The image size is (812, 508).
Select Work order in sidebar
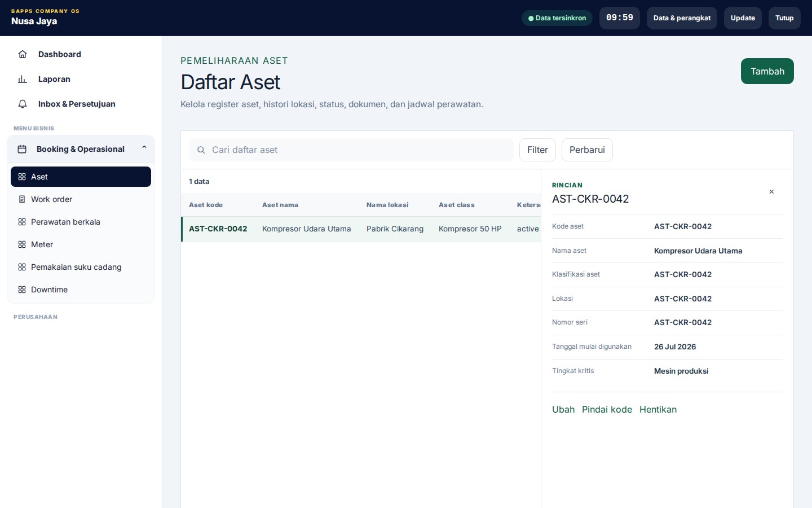(81, 199)
